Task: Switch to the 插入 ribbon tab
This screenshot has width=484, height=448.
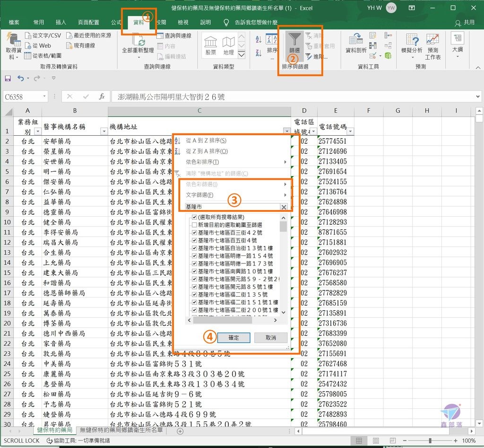Action: (x=61, y=22)
